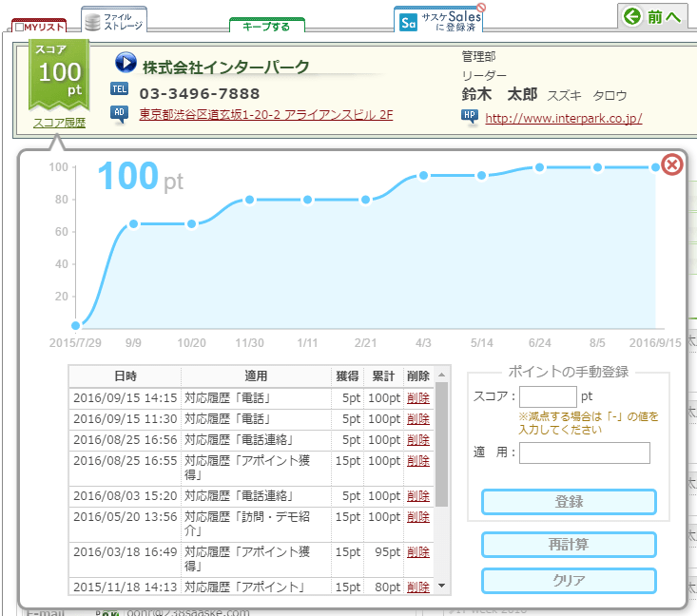Click the green back arrow icon

click(632, 17)
